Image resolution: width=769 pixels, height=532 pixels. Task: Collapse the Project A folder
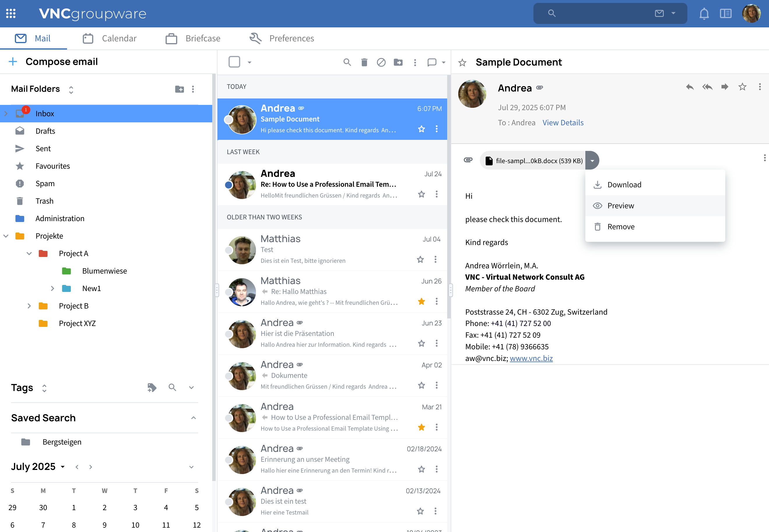pos(29,254)
